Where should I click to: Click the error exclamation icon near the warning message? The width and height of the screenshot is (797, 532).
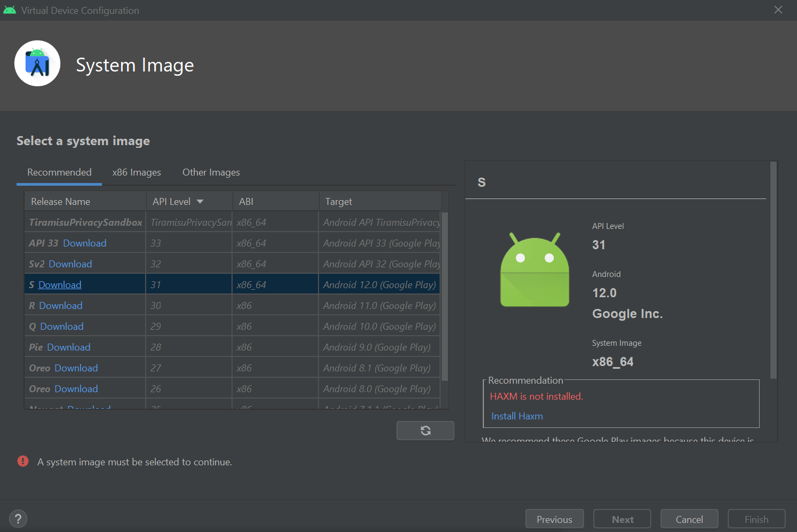pos(22,461)
